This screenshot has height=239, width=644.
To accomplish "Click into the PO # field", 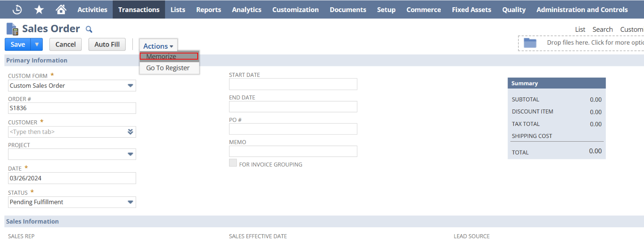I will click(293, 129).
